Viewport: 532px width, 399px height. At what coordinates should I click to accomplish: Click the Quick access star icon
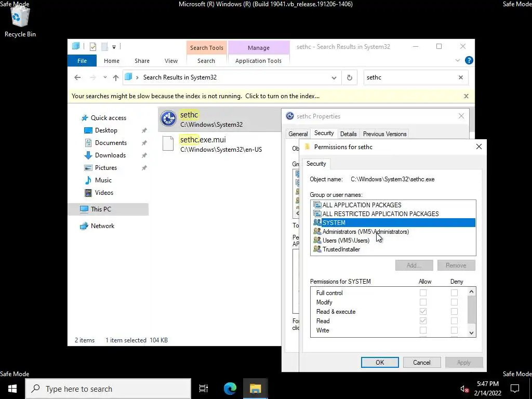[x=85, y=118]
